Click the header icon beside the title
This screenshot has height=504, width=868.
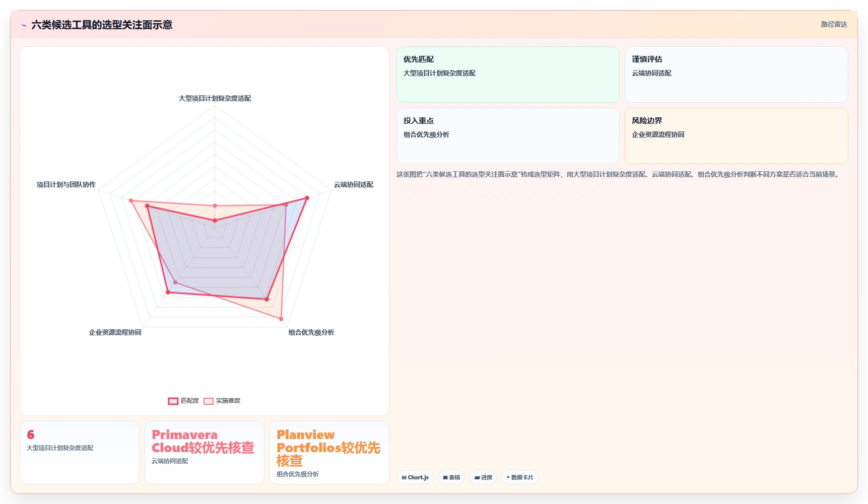click(24, 25)
